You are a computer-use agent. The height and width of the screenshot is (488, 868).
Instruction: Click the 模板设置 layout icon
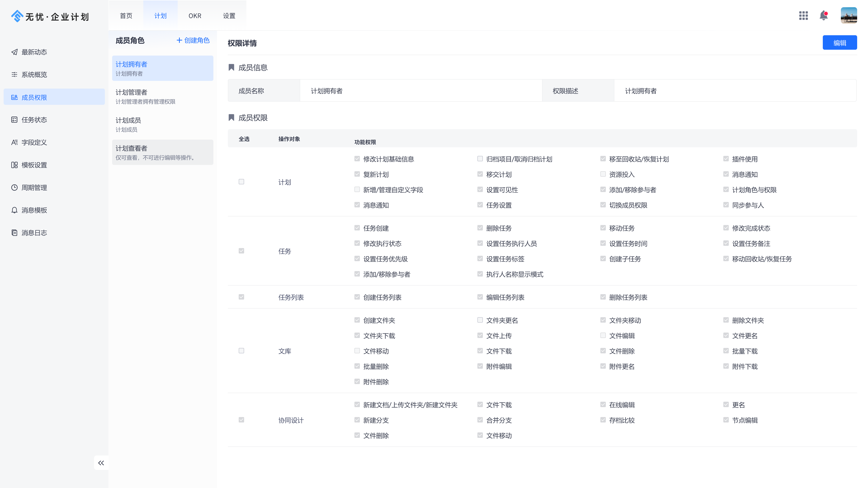click(14, 165)
